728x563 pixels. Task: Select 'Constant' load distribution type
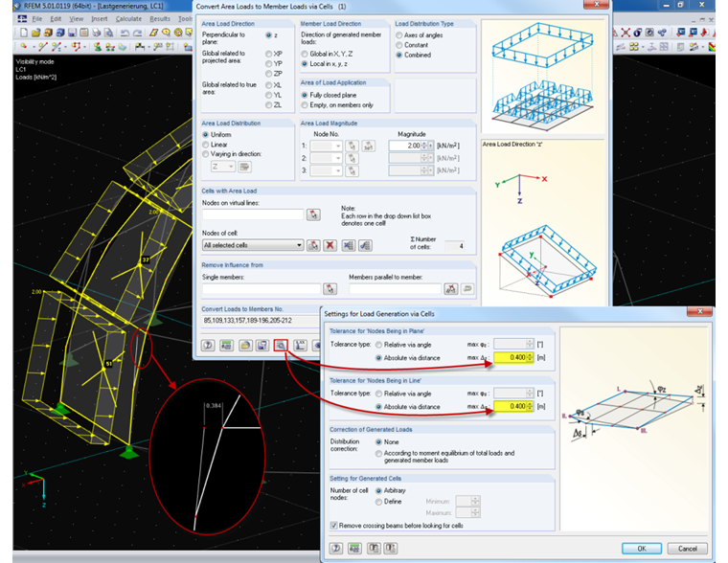coord(398,45)
